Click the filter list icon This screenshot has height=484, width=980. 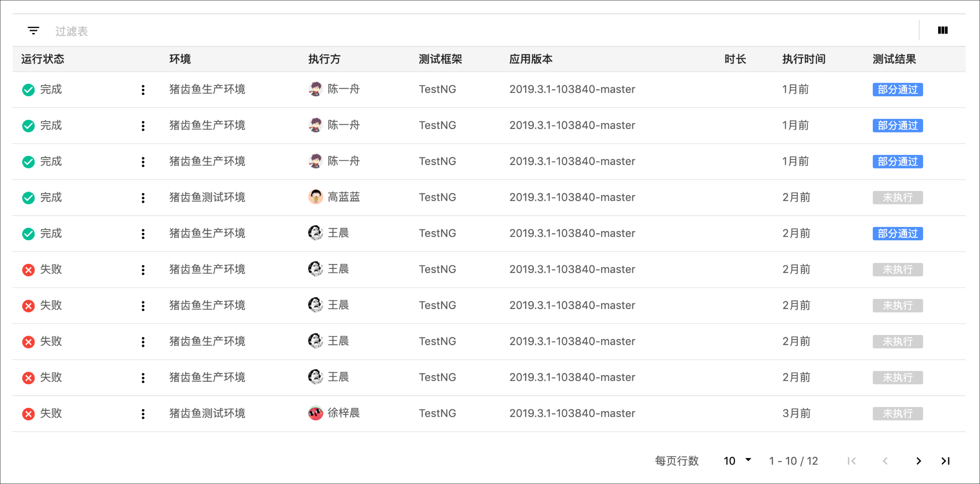coord(33,30)
